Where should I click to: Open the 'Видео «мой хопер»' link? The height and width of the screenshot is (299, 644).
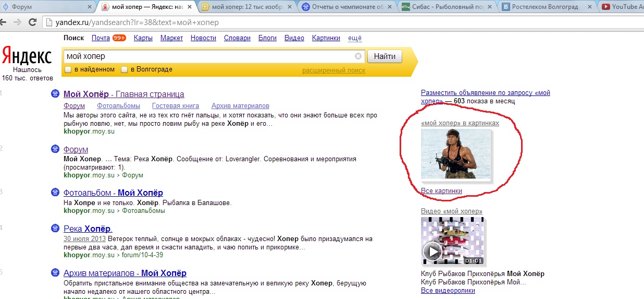click(x=452, y=211)
